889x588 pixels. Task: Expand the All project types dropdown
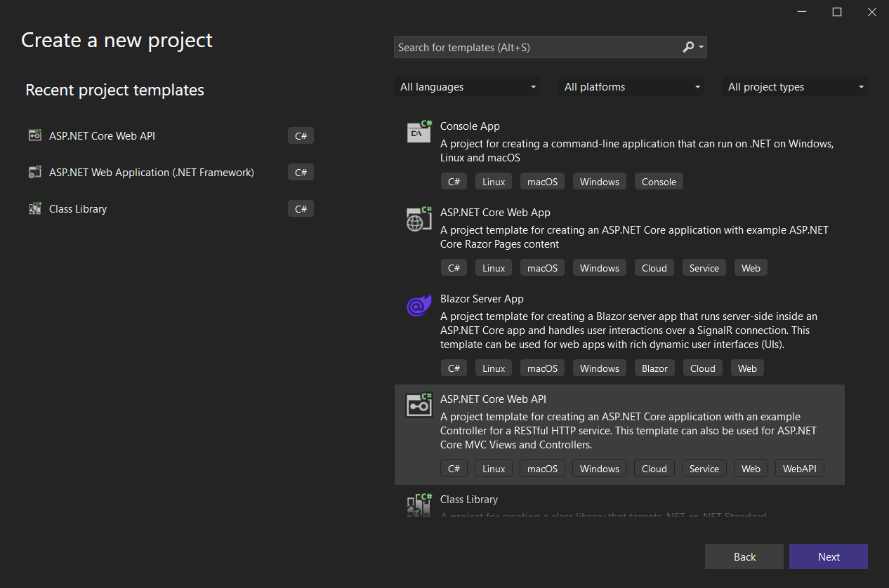[795, 87]
